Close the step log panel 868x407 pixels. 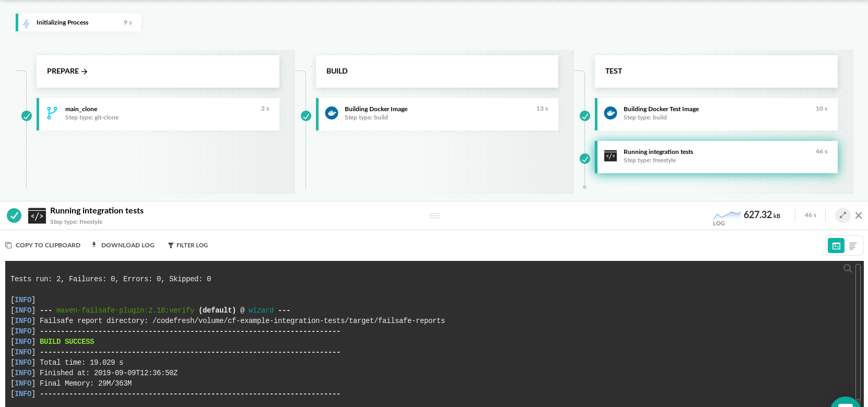click(859, 216)
